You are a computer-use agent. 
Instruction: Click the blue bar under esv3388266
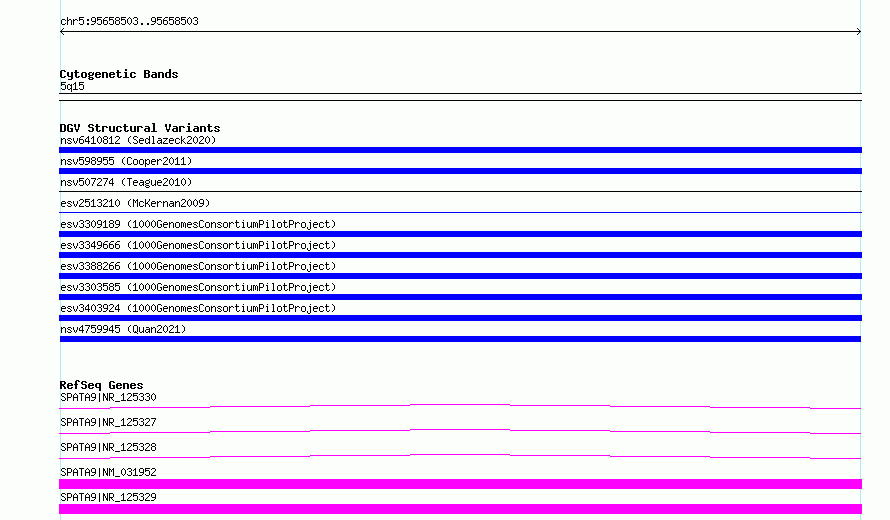click(460, 276)
